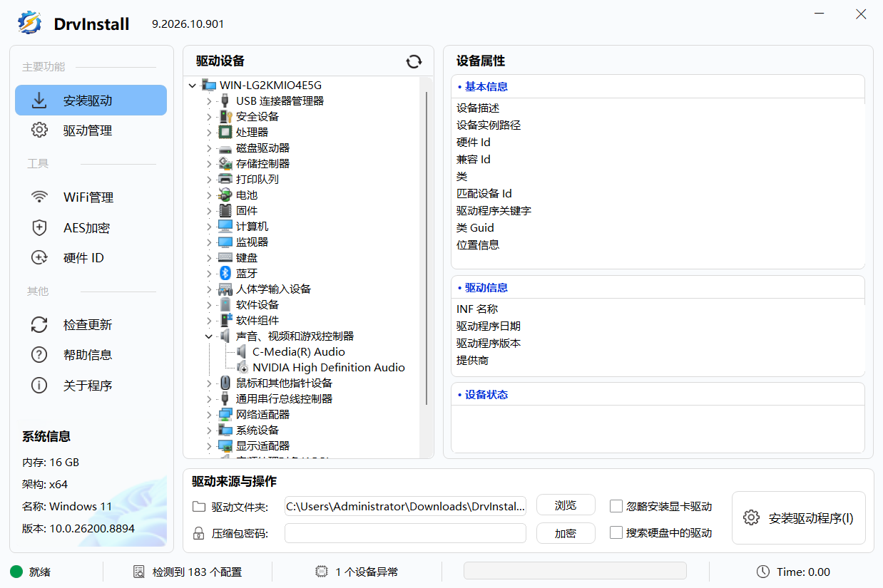Click the 安装驱动程序(I) button
Viewport: 883px width, 588px height.
point(799,518)
